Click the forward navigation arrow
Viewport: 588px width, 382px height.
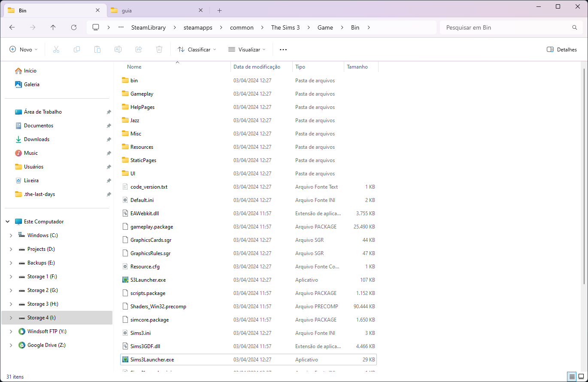coord(33,27)
